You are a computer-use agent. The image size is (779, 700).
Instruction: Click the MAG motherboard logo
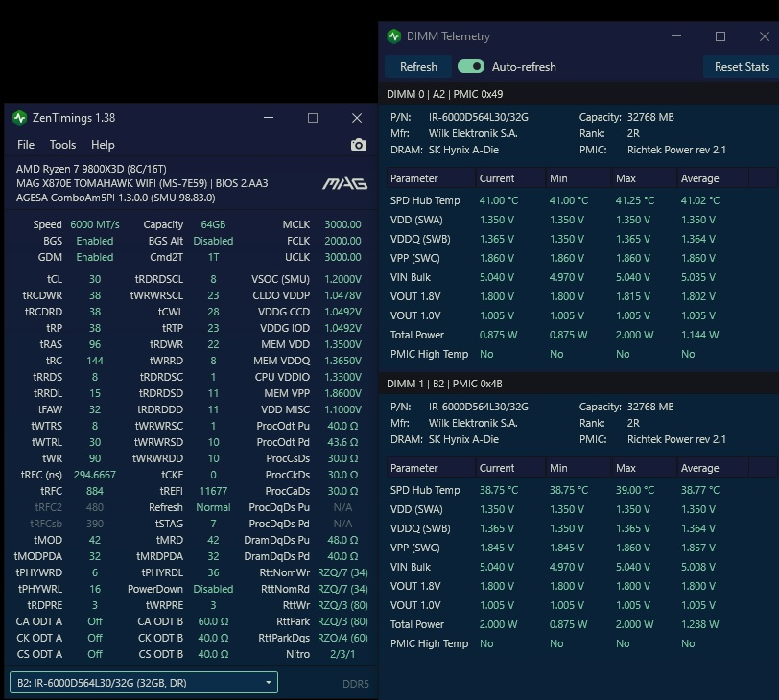[344, 184]
